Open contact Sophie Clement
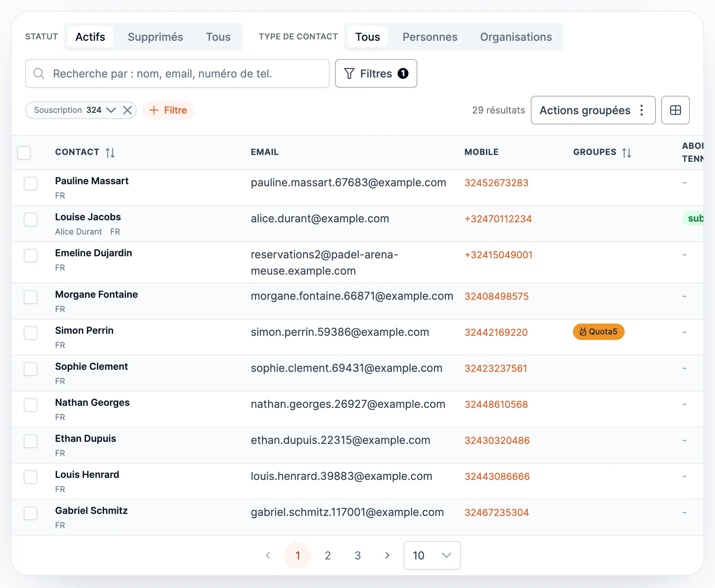715x588 pixels. [91, 366]
